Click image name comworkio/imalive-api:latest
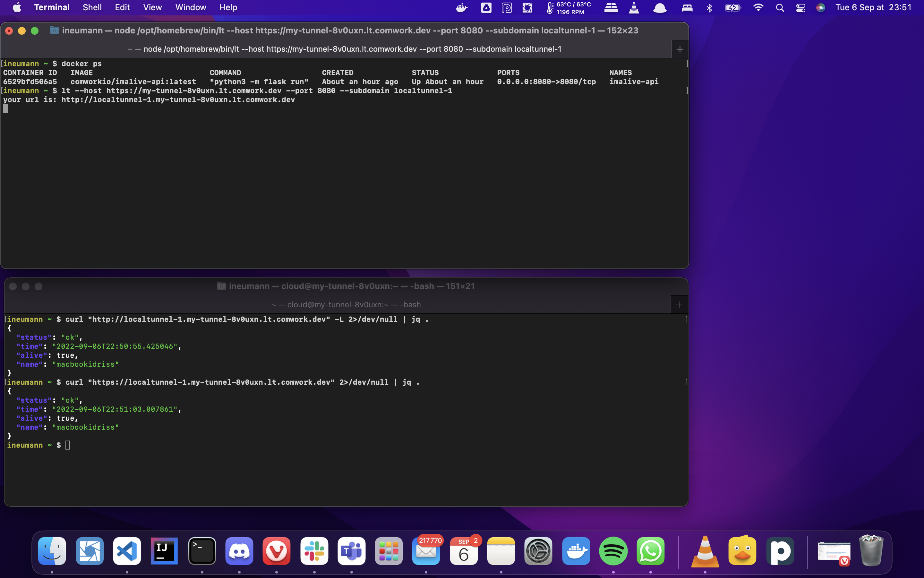This screenshot has height=578, width=924. pos(133,82)
